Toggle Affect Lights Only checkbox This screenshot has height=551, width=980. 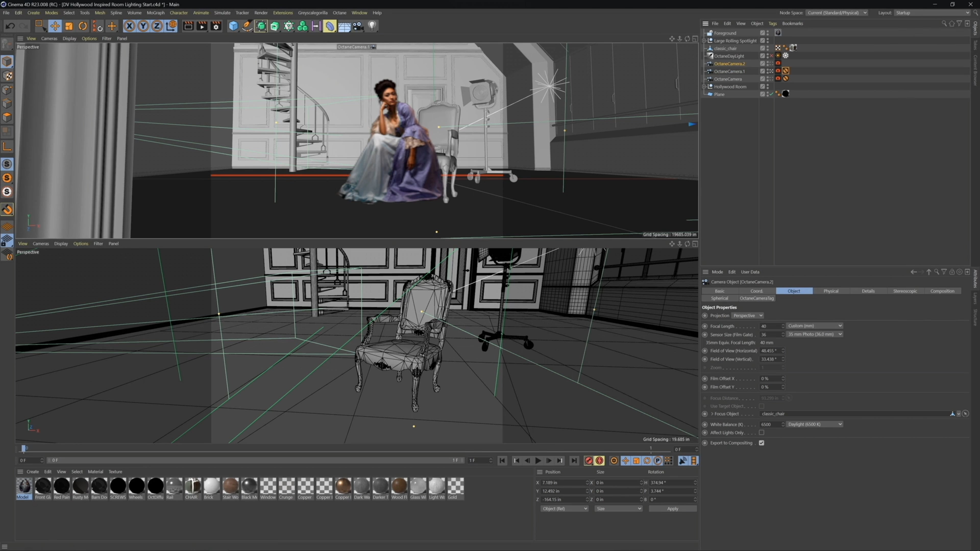[761, 433]
